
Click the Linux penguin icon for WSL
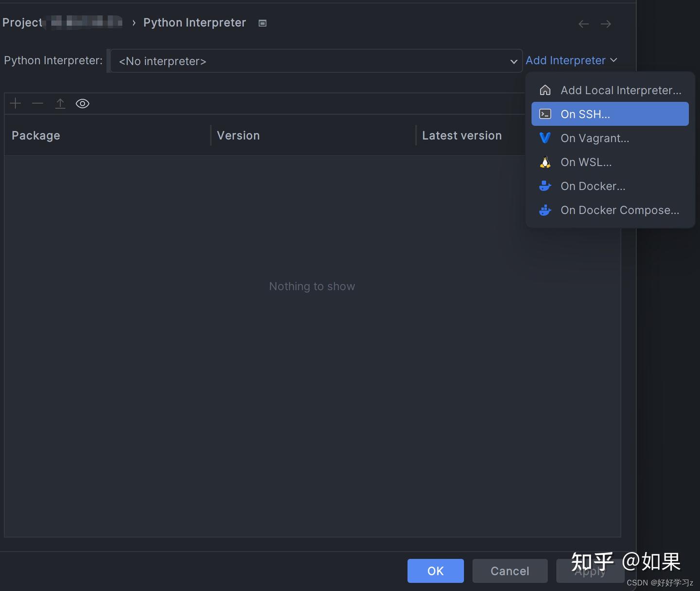click(x=545, y=162)
